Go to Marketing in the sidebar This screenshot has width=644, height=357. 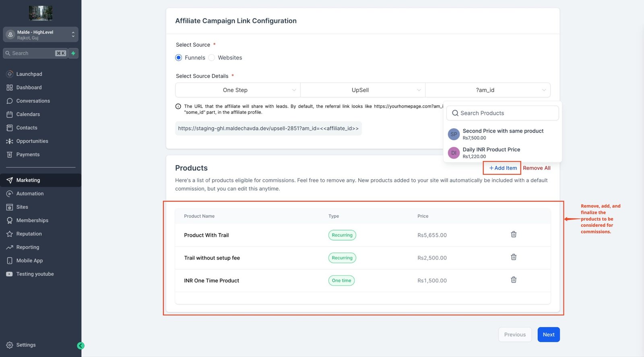pyautogui.click(x=28, y=180)
